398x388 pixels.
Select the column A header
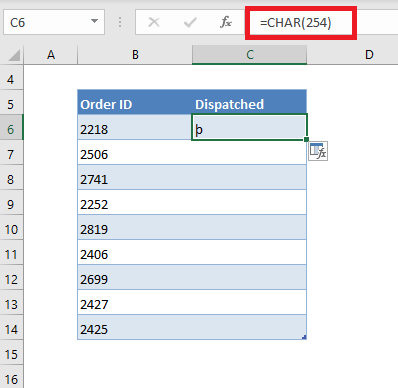click(x=51, y=55)
